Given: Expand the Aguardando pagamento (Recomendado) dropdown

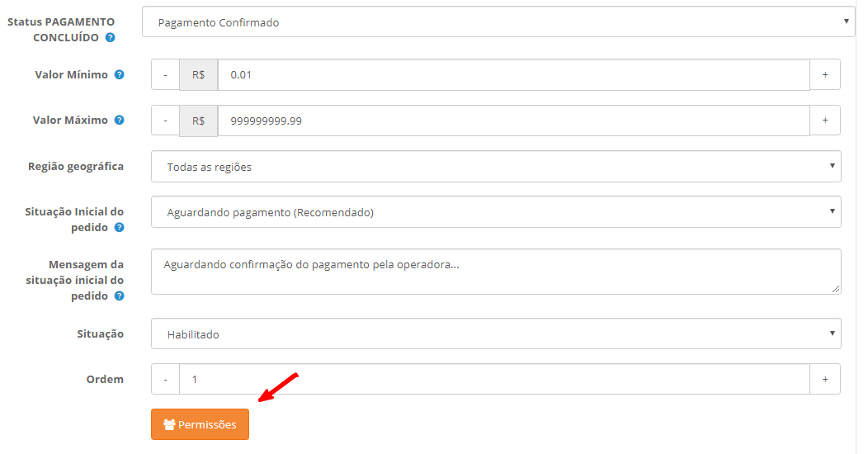Looking at the screenshot, I should 496,212.
